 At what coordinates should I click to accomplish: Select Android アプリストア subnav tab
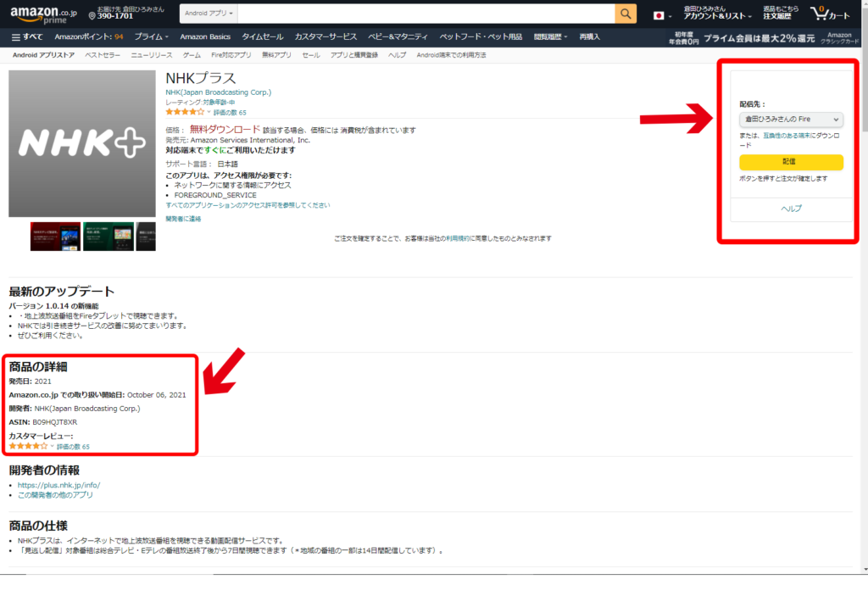click(44, 55)
